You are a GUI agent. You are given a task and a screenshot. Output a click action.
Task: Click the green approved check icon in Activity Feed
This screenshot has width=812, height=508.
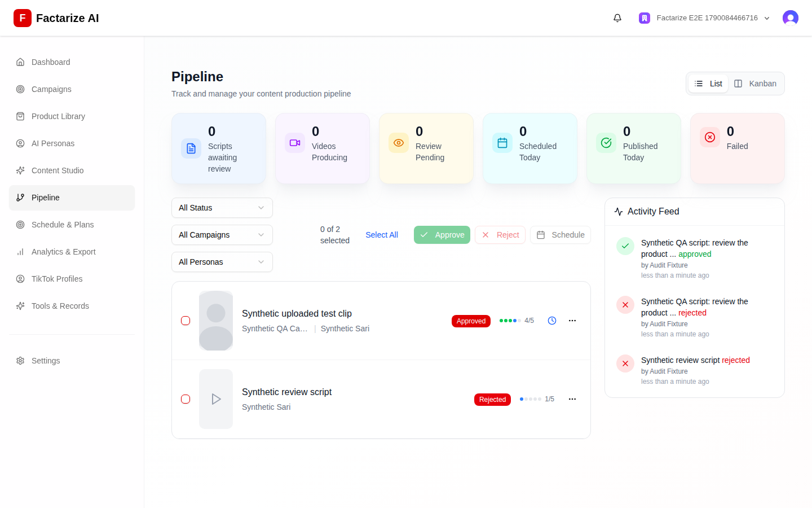coord(625,246)
